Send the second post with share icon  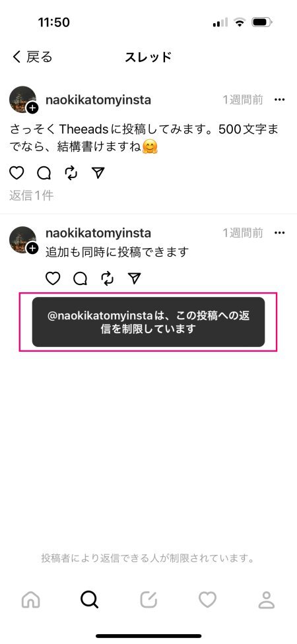pos(135,279)
